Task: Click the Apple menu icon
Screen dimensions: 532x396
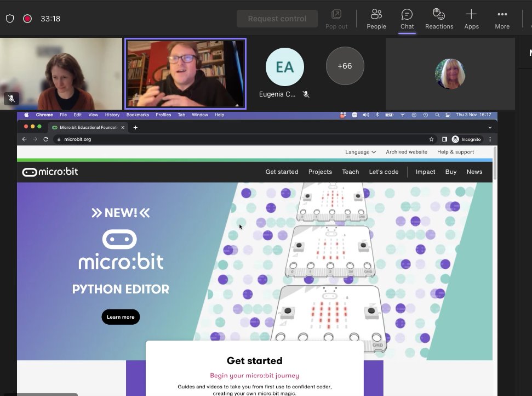Action: click(x=26, y=115)
